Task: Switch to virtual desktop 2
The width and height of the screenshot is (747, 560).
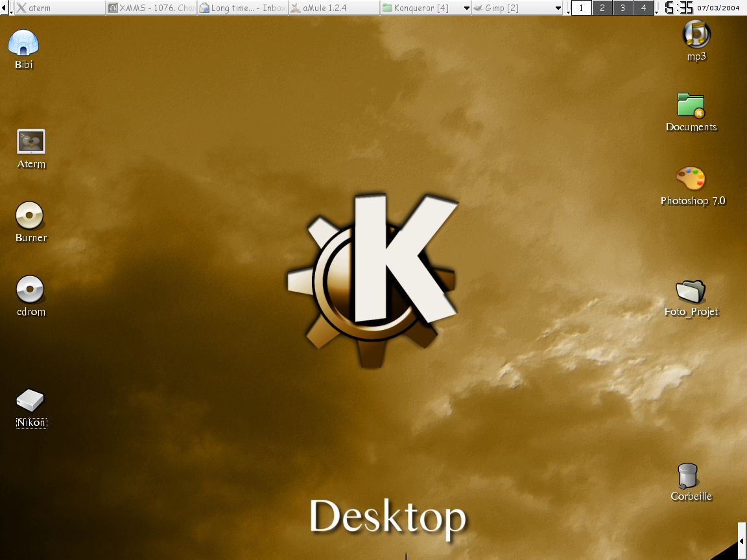Action: [x=602, y=8]
